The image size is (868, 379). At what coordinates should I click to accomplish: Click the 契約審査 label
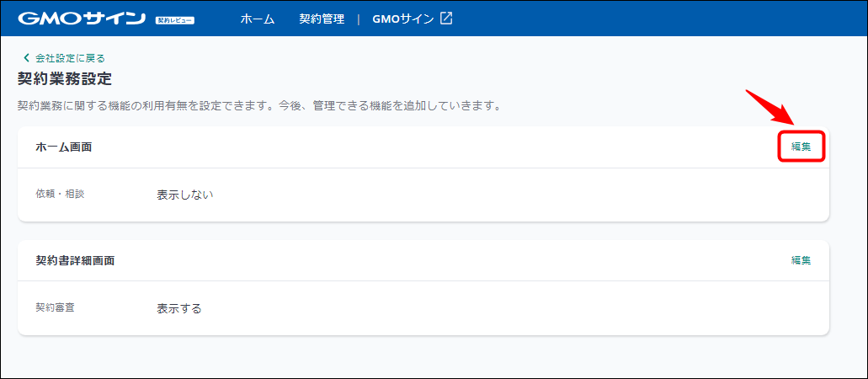tap(55, 307)
